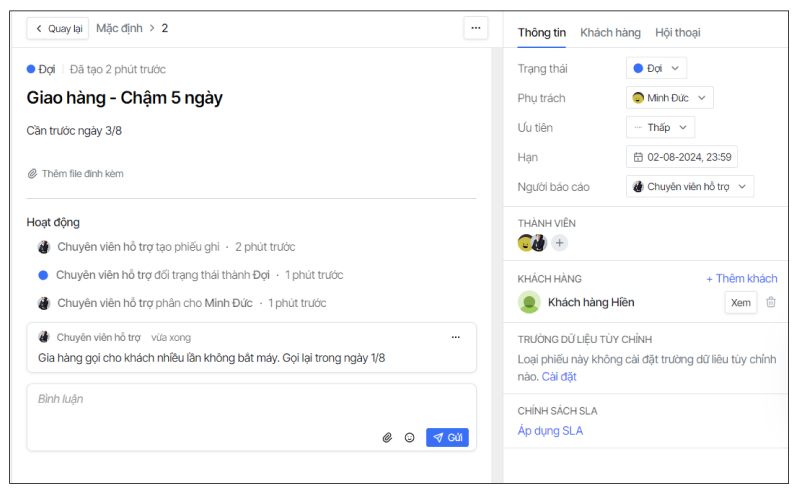The width and height of the screenshot is (796, 490).
Task: Click the Khách hàng Hiền avatar
Action: [529, 302]
